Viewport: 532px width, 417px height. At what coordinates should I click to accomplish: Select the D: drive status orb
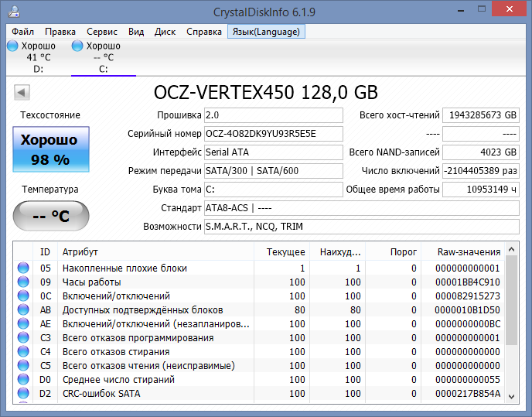(x=13, y=46)
